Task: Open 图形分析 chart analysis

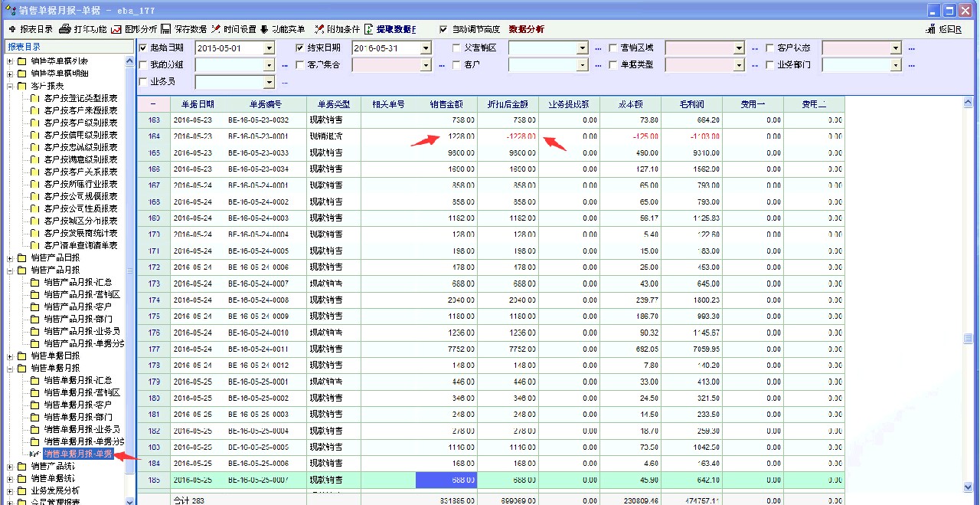Action: tap(116, 29)
